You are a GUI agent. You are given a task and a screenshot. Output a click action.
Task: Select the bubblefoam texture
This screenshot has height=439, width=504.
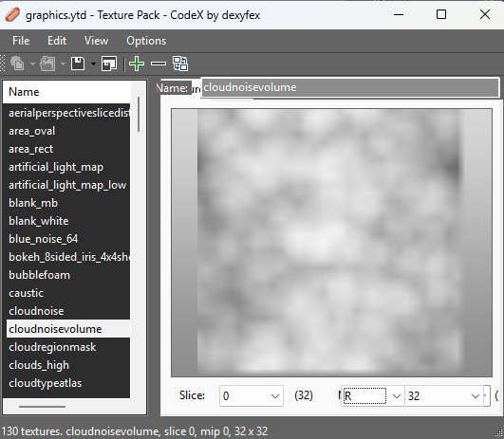tap(68, 275)
